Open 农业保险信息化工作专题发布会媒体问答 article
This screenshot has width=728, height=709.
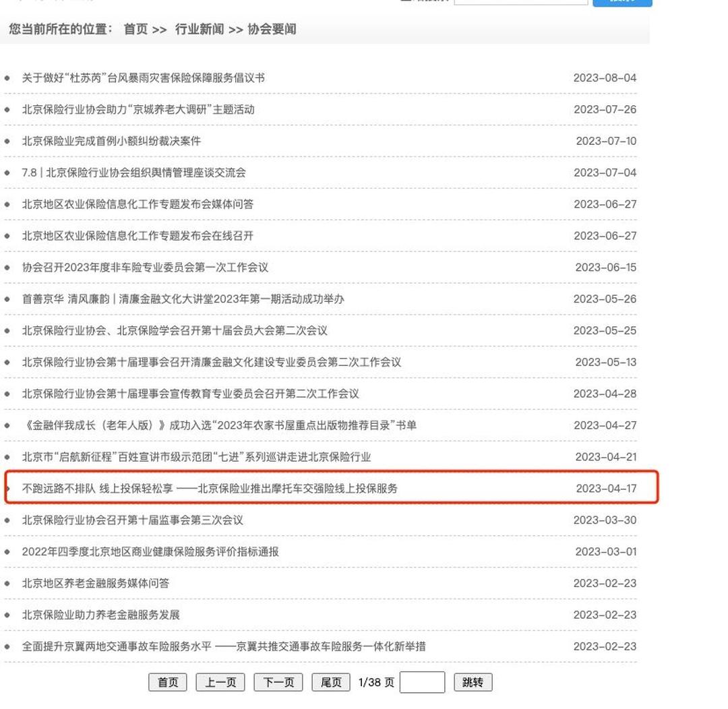click(138, 204)
